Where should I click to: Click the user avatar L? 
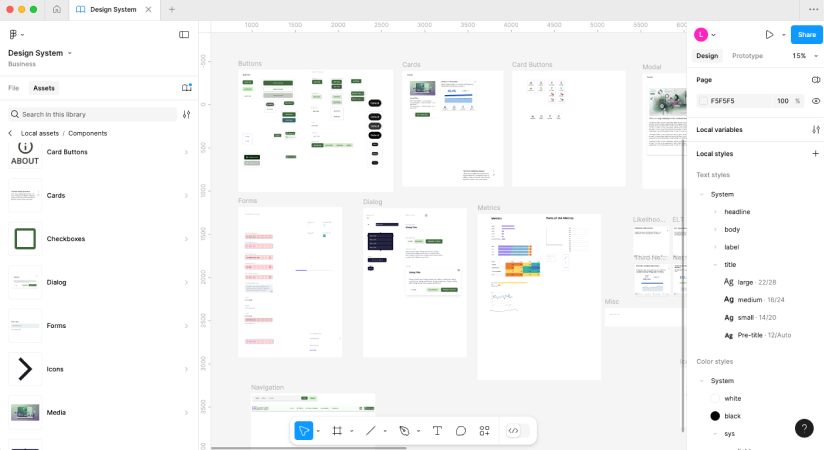(x=701, y=35)
